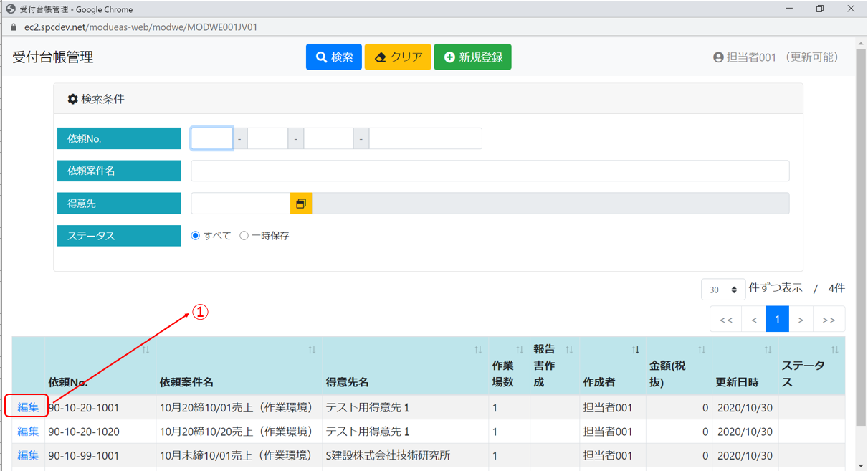
Task: Sort table by 作成者 column
Action: (635, 350)
